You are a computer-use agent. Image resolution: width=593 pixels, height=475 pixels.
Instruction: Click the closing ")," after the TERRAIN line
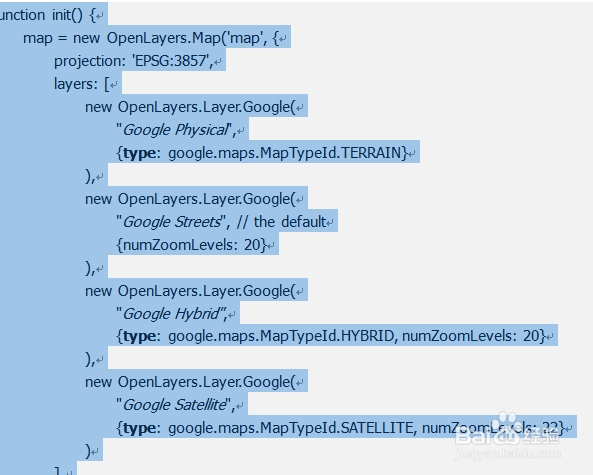pyautogui.click(x=90, y=176)
